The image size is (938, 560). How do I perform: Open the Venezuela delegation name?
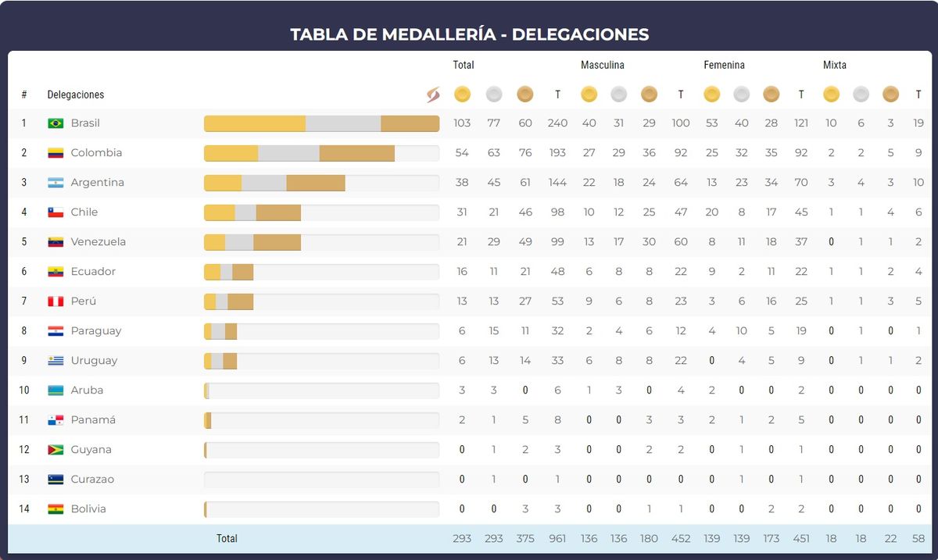[98, 242]
